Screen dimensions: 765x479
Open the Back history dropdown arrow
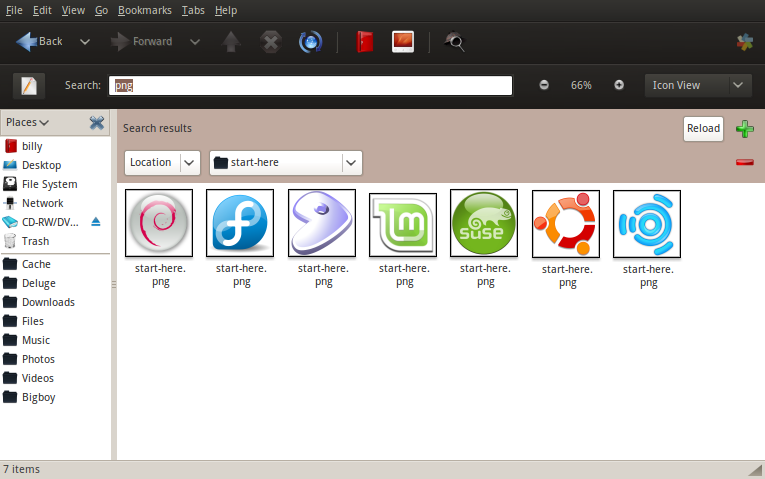85,42
